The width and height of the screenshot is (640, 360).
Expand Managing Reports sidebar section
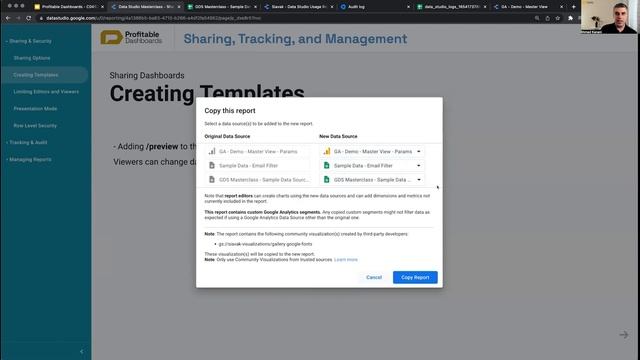[x=29, y=160]
